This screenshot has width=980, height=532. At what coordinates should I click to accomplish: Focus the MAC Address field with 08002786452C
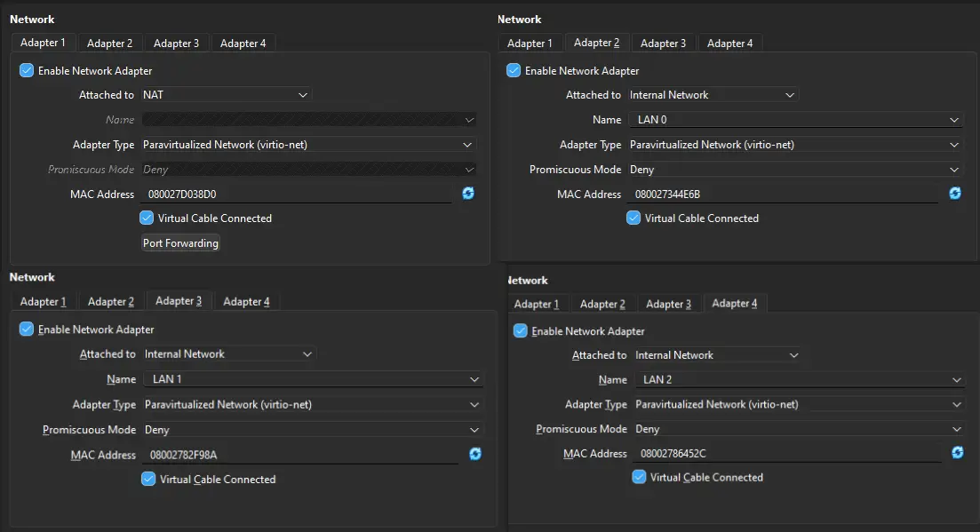tap(787, 454)
